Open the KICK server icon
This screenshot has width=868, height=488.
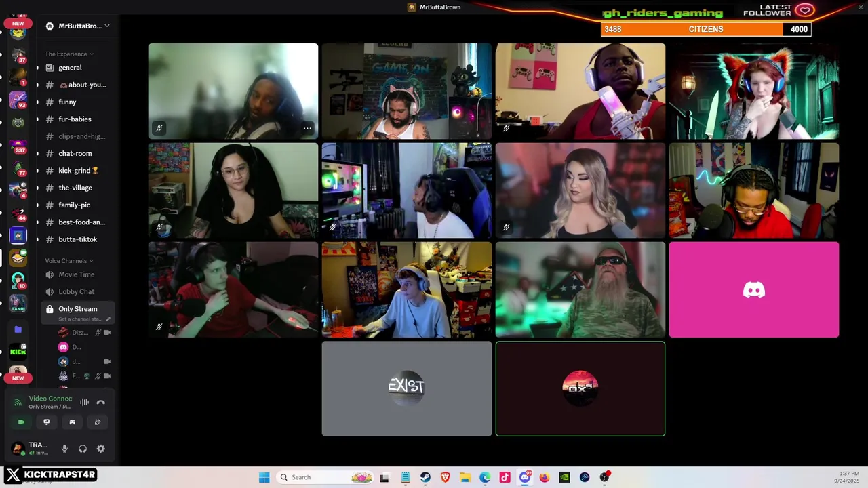point(18,351)
